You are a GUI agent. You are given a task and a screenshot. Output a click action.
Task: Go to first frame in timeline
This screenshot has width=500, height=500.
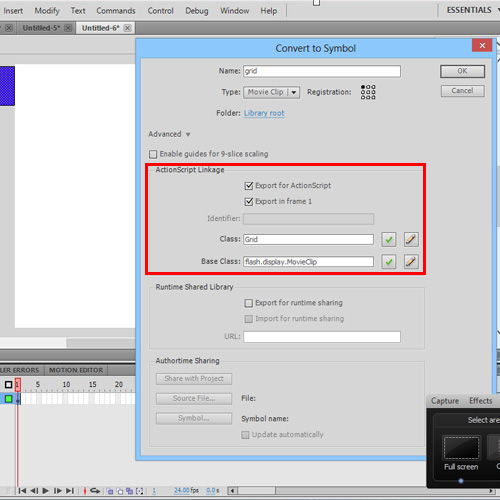[22, 491]
